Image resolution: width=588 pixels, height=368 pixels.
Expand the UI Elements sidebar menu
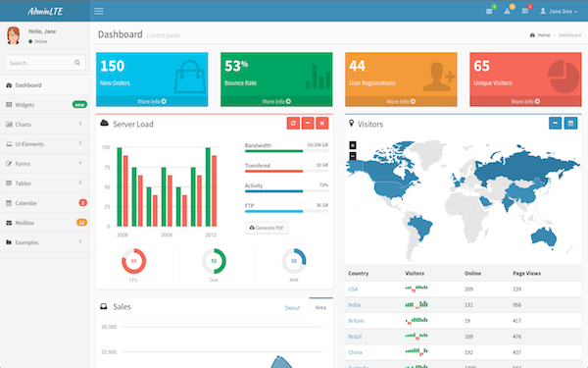pyautogui.click(x=45, y=144)
